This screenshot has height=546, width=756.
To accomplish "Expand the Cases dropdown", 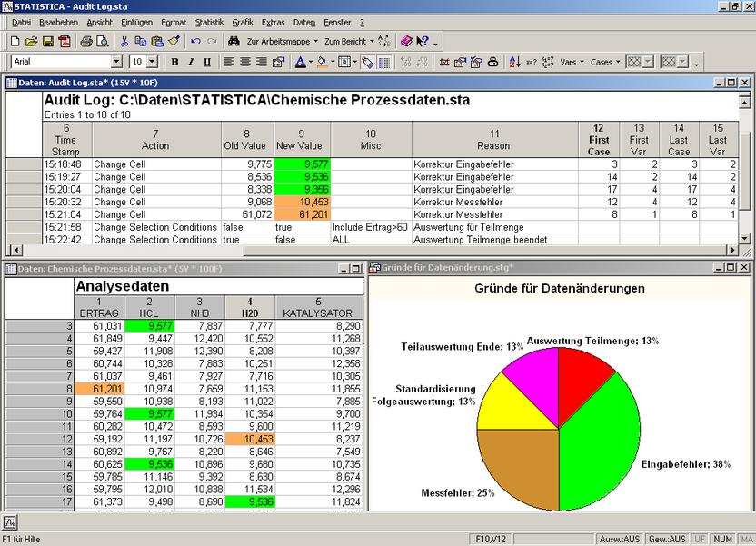I will [x=617, y=62].
